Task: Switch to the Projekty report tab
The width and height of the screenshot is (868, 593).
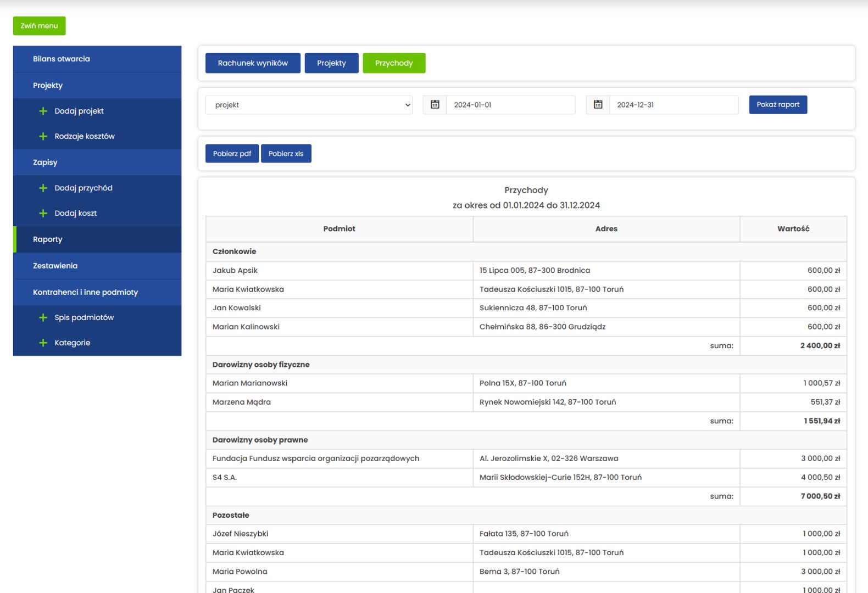Action: pyautogui.click(x=331, y=63)
